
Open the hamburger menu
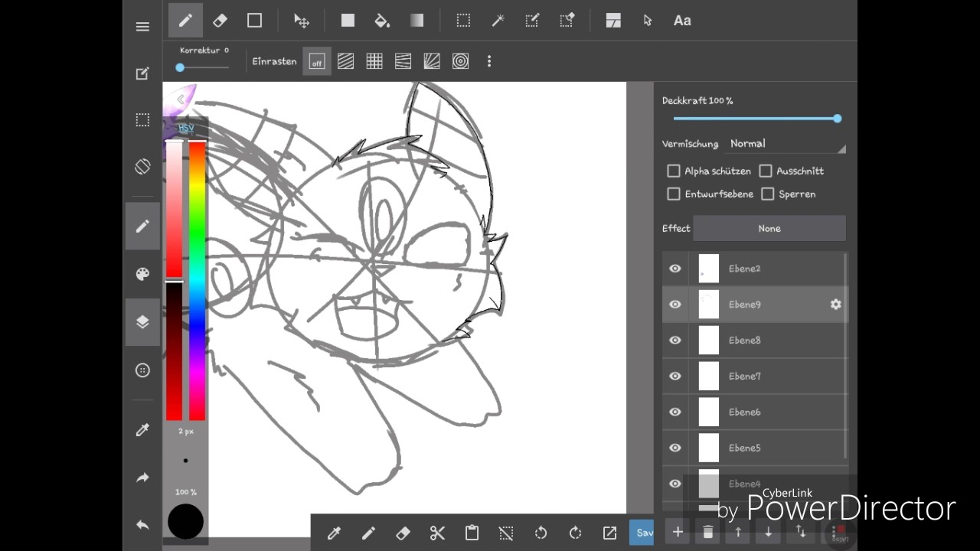pyautogui.click(x=142, y=27)
